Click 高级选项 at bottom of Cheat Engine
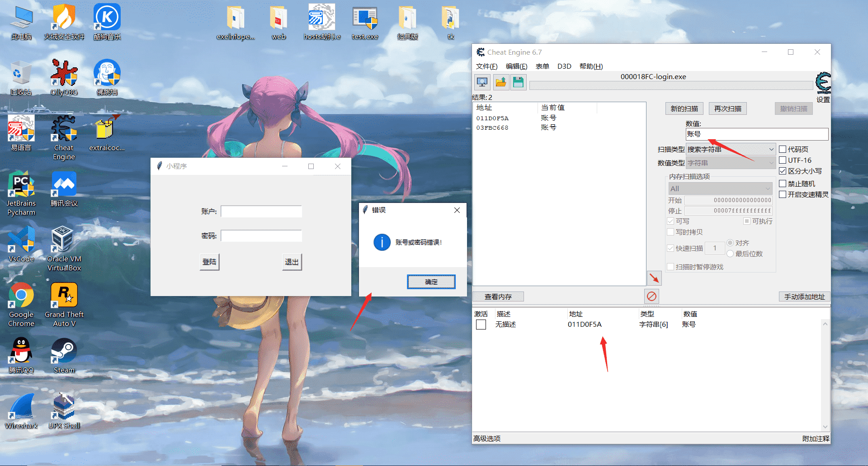 pyautogui.click(x=487, y=438)
